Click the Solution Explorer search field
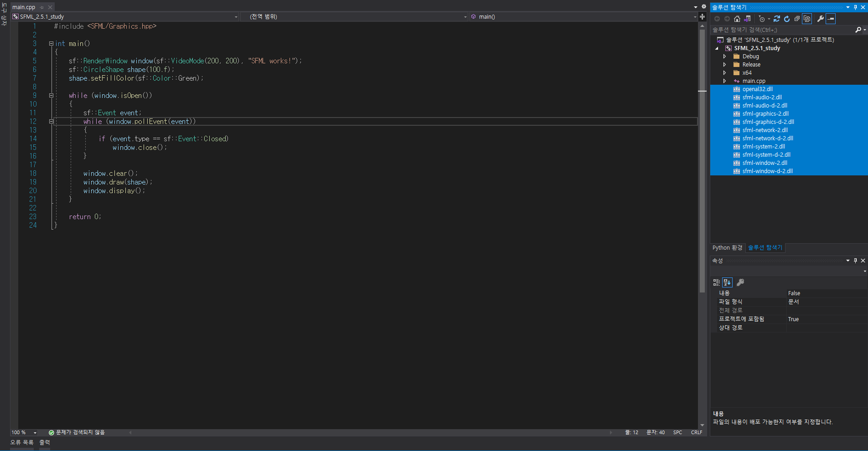 pyautogui.click(x=782, y=30)
